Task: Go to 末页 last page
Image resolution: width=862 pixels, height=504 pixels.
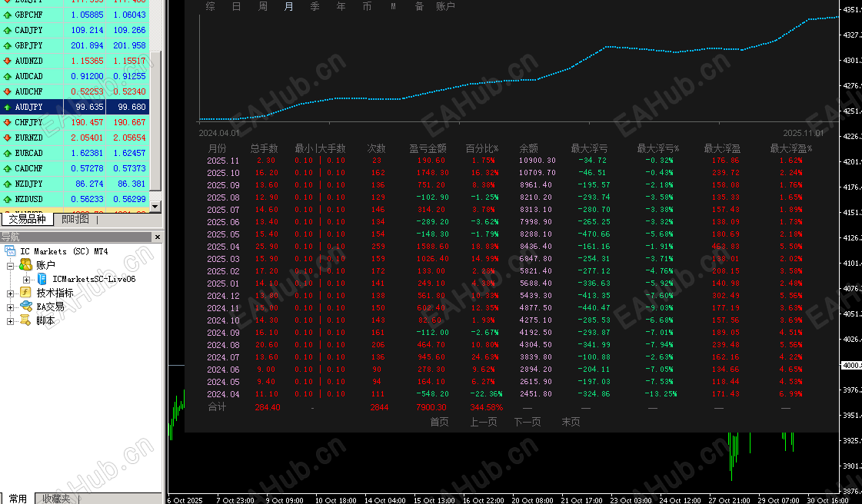Action: [x=571, y=422]
